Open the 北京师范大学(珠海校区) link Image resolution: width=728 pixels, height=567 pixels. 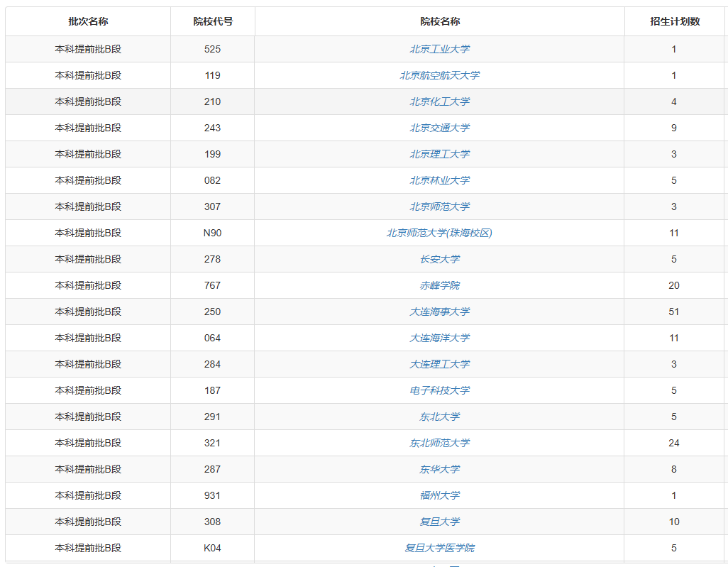tap(440, 233)
